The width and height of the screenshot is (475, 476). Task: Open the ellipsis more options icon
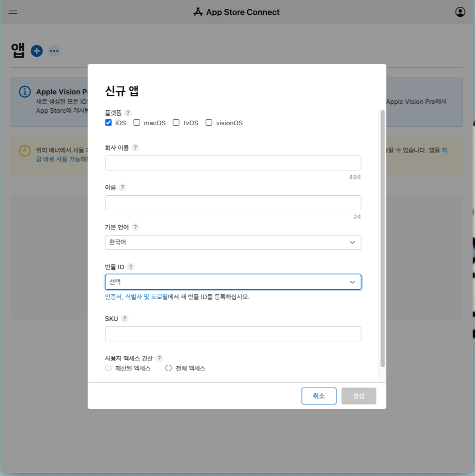[x=54, y=51]
